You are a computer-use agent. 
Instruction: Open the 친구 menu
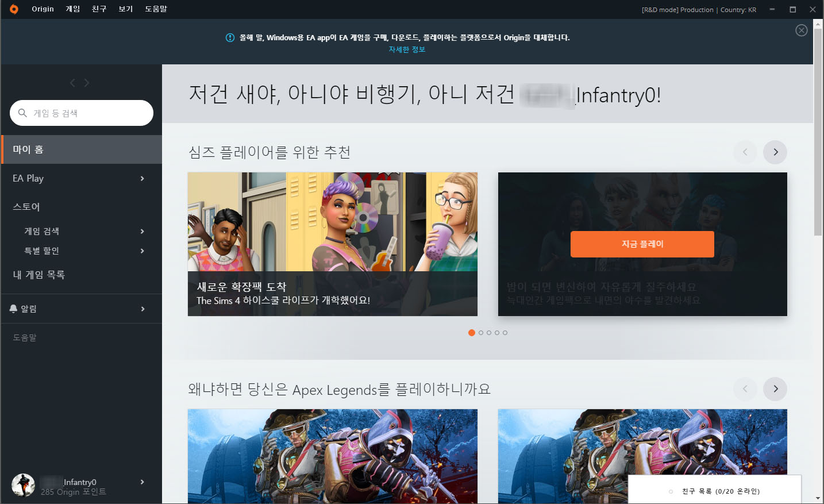[99, 9]
